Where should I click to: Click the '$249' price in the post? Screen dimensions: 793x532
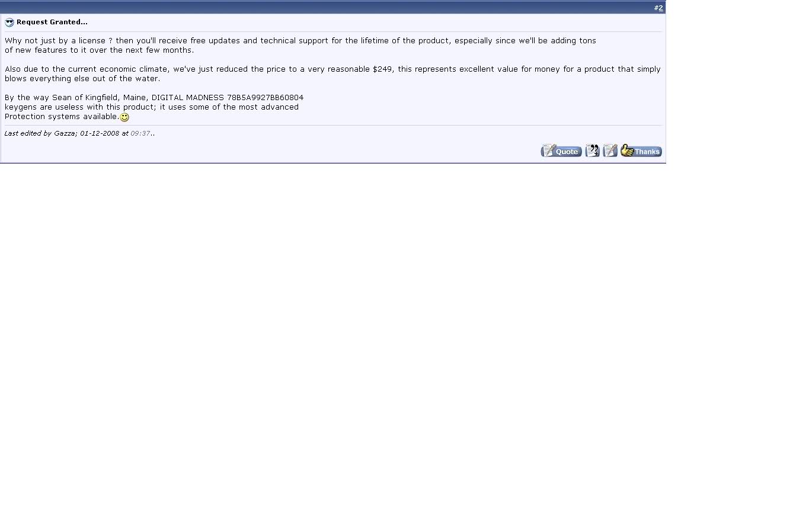pos(382,69)
